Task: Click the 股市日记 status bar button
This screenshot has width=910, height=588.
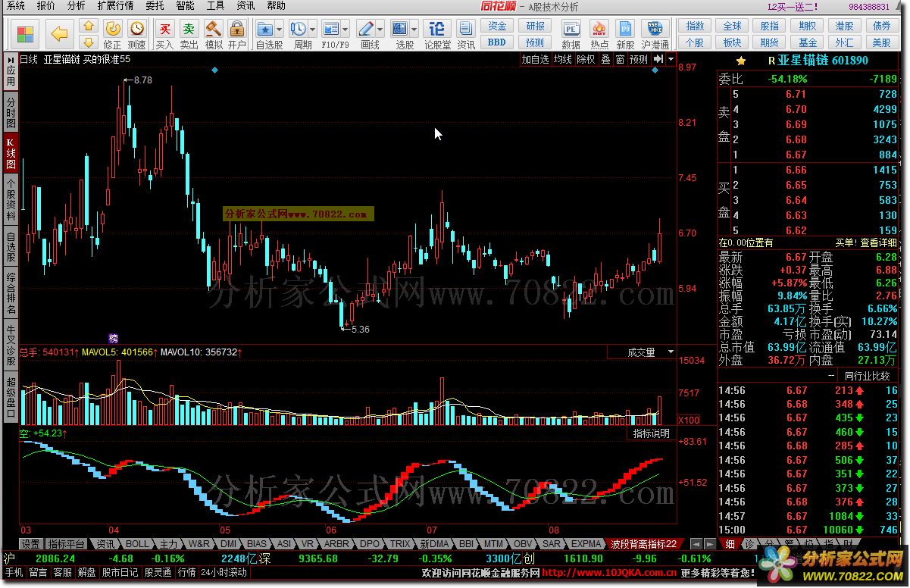Action: pyautogui.click(x=120, y=572)
